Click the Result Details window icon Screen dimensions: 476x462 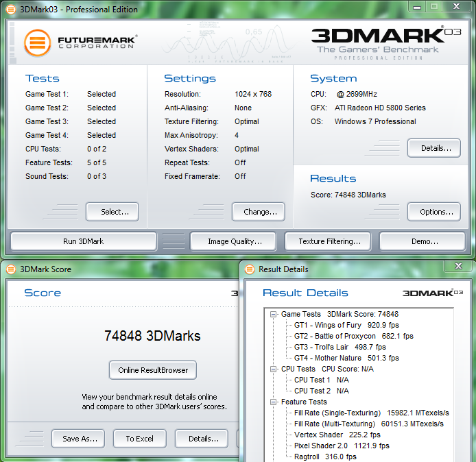pyautogui.click(x=250, y=269)
